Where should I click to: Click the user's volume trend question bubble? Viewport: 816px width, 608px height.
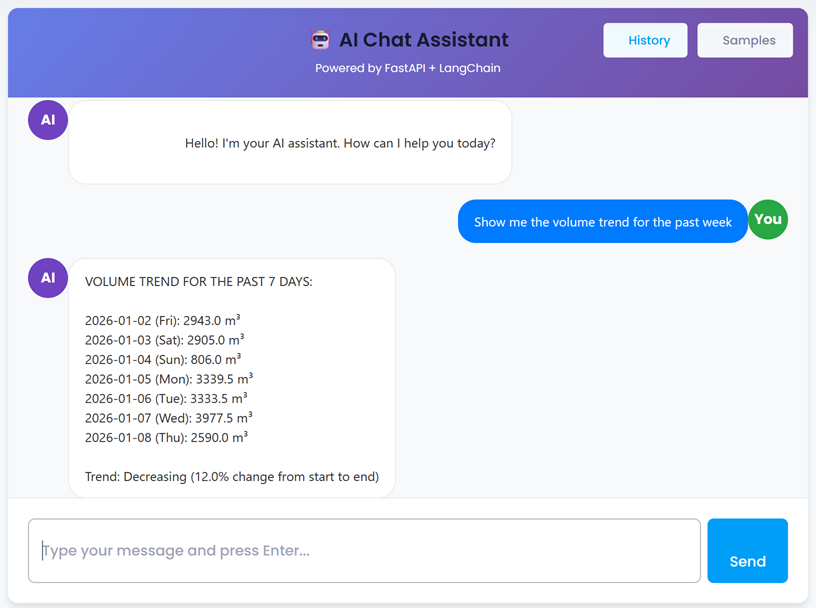coord(602,220)
